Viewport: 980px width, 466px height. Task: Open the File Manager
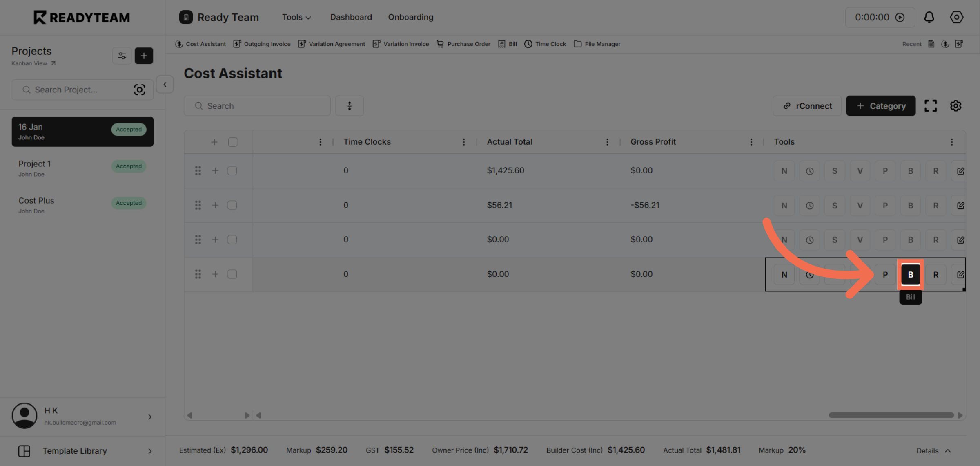click(597, 44)
